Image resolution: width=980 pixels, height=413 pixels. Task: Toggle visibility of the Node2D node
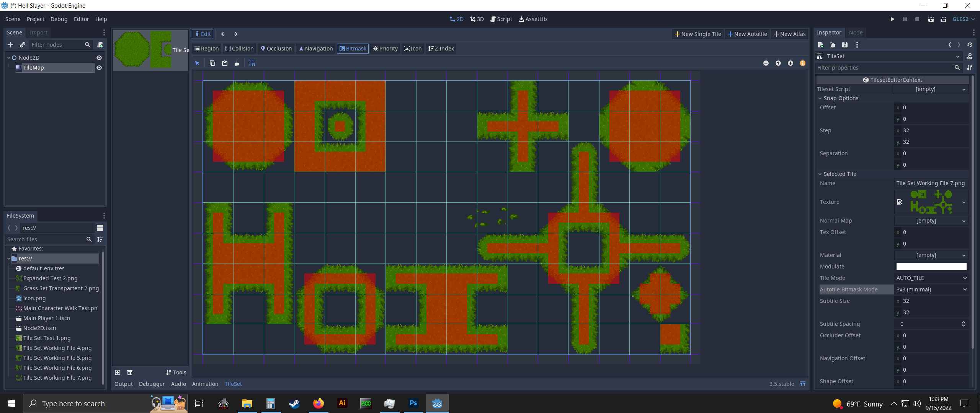(99, 58)
